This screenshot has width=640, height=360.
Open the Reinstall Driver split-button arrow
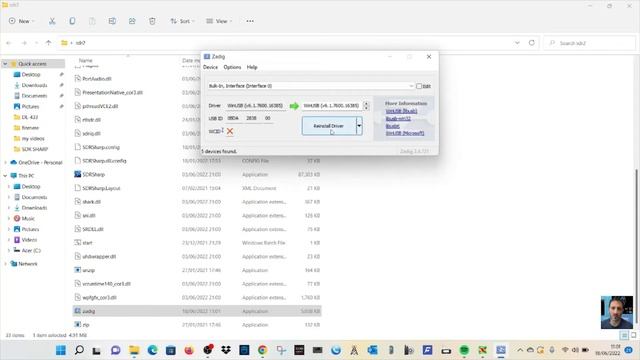pos(359,126)
